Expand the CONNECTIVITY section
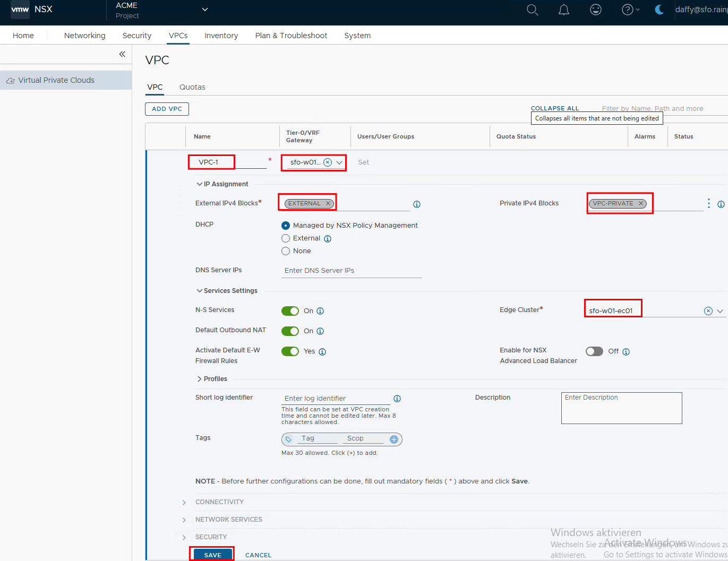 click(x=184, y=502)
